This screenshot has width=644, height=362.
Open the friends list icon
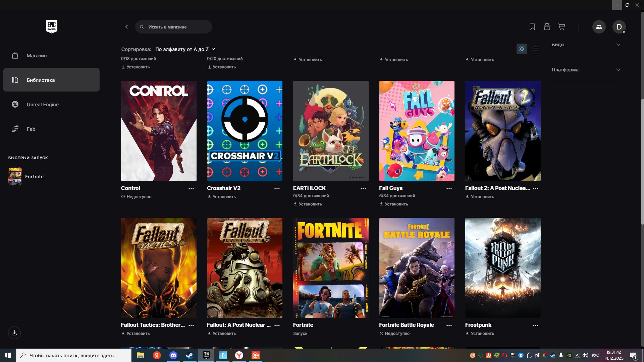pyautogui.click(x=599, y=27)
